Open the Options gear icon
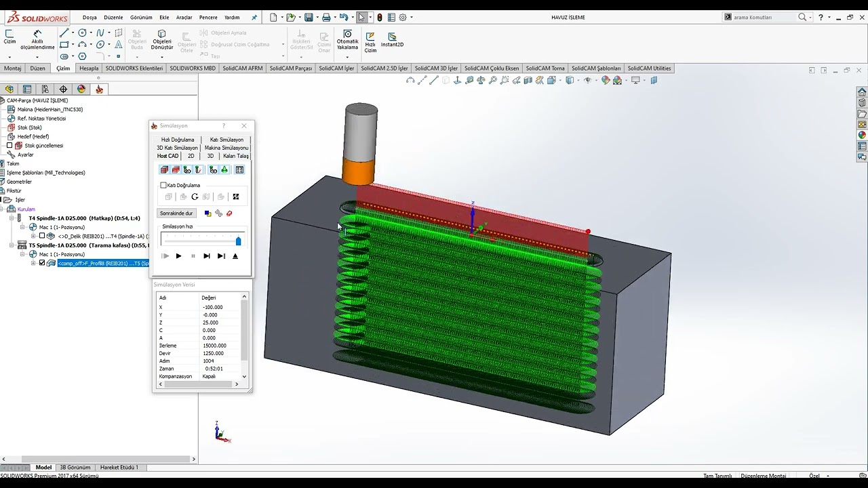Image resolution: width=868 pixels, height=488 pixels. coord(403,18)
